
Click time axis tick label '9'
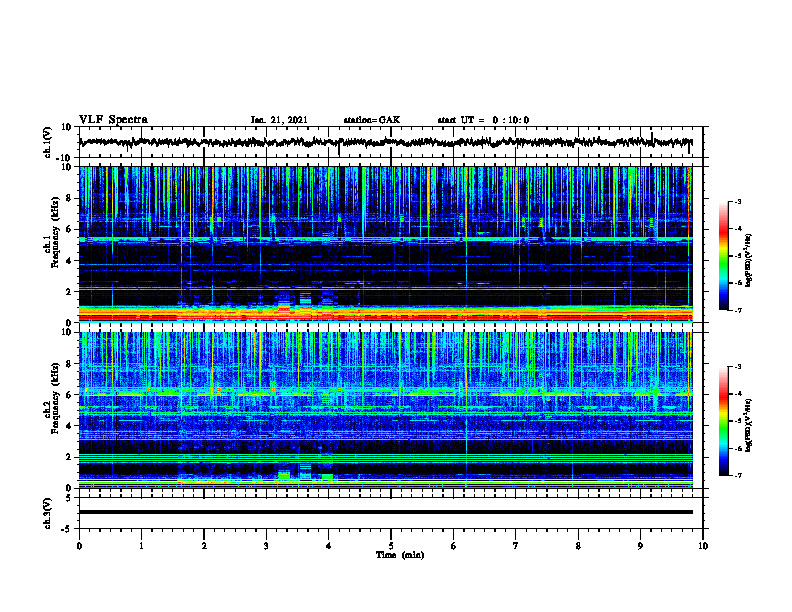(x=640, y=546)
